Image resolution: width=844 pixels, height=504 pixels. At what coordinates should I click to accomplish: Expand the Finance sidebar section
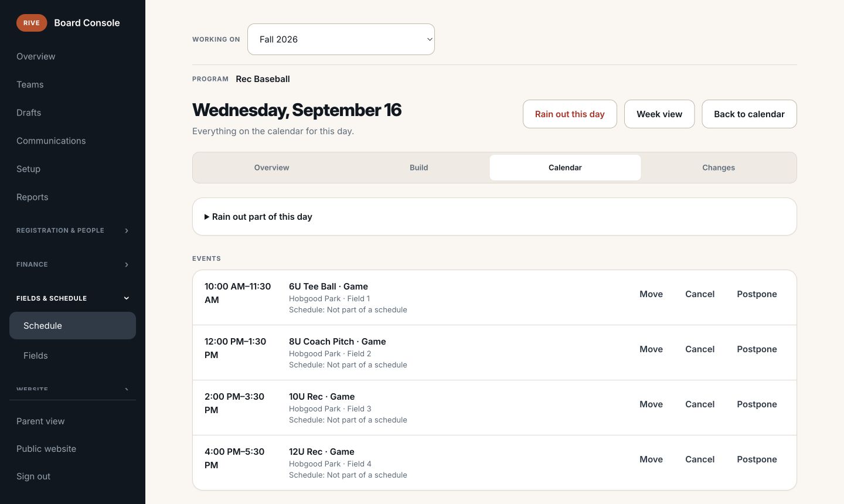click(73, 264)
